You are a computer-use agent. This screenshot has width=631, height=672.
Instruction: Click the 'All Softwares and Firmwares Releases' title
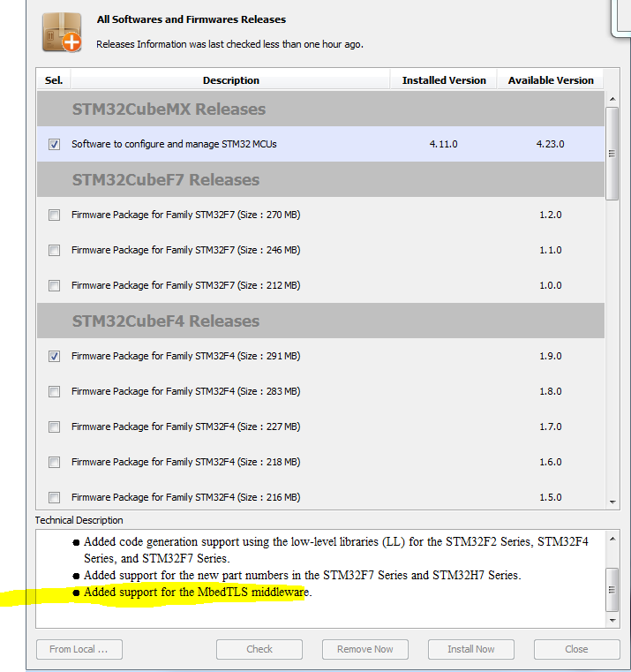[x=191, y=19]
